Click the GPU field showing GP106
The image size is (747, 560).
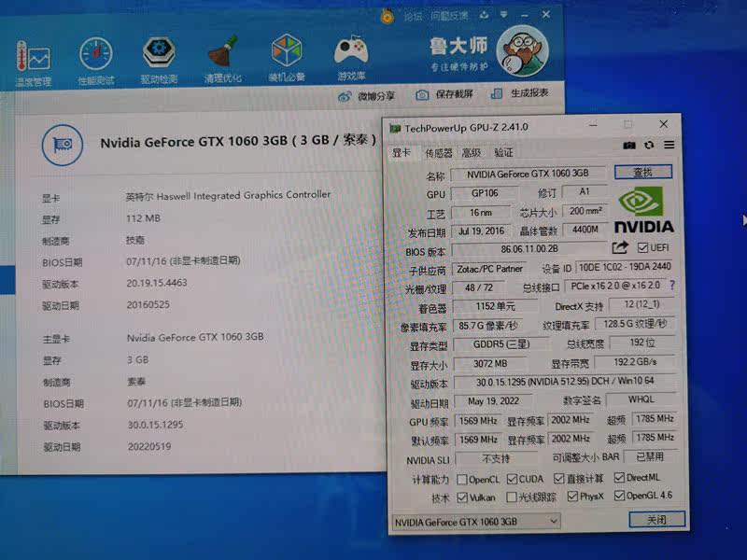tap(485, 193)
